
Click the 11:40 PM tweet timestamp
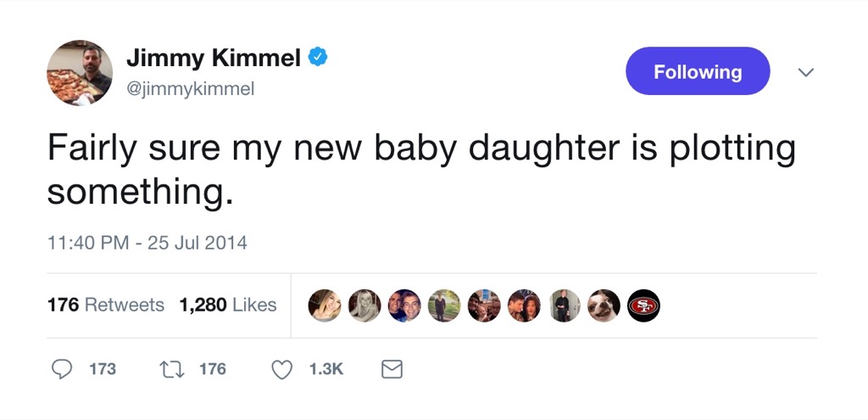147,243
